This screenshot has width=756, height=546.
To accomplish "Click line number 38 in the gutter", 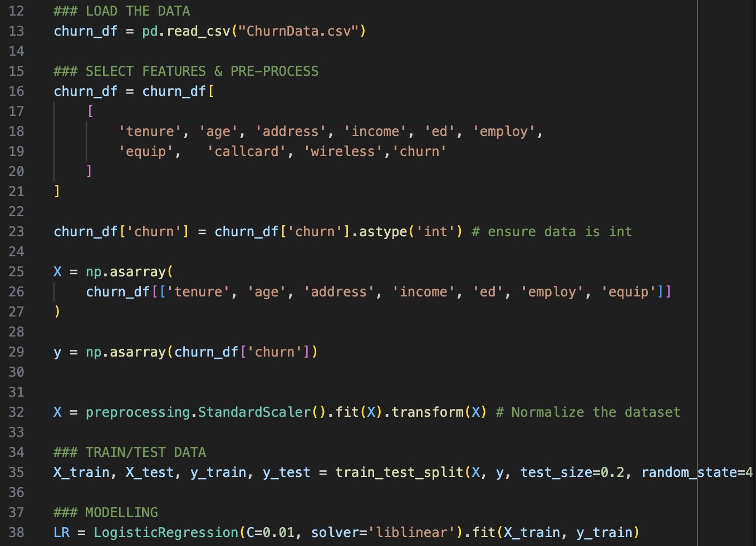I will coord(16,533).
